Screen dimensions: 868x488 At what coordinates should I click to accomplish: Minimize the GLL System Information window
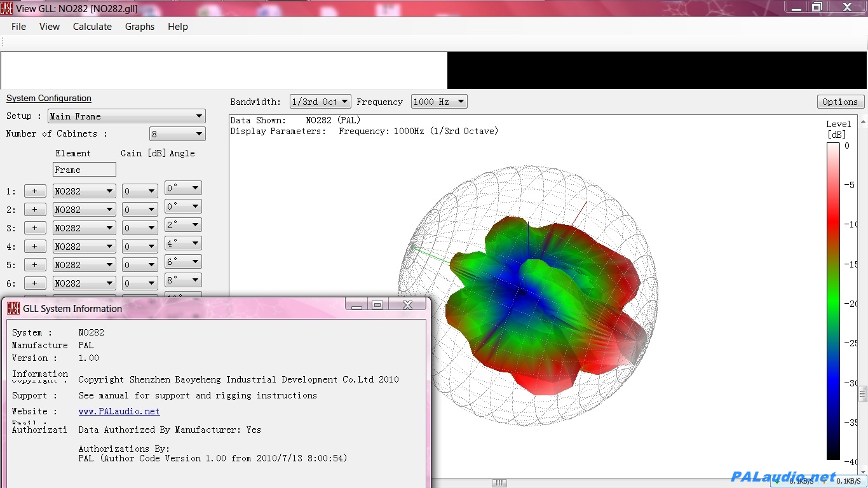click(x=356, y=305)
